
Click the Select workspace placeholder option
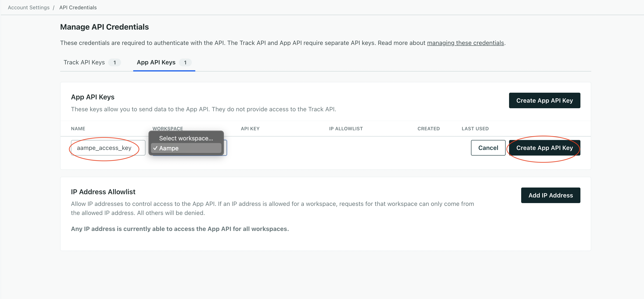click(x=186, y=138)
